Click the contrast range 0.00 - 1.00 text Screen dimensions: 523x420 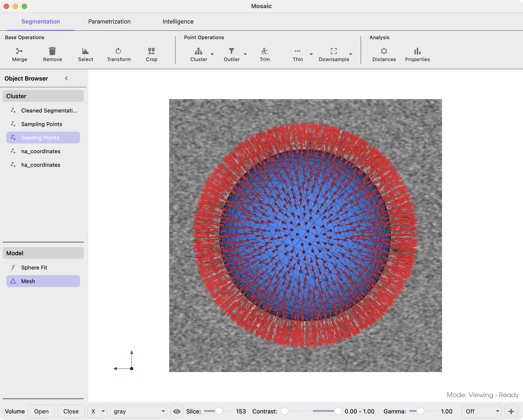pos(359,411)
